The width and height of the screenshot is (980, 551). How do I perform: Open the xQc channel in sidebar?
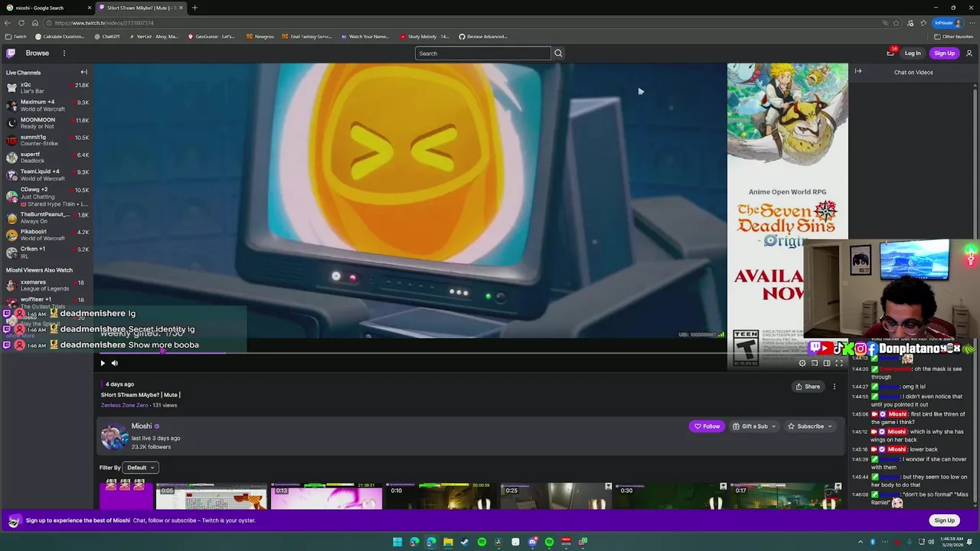click(47, 88)
